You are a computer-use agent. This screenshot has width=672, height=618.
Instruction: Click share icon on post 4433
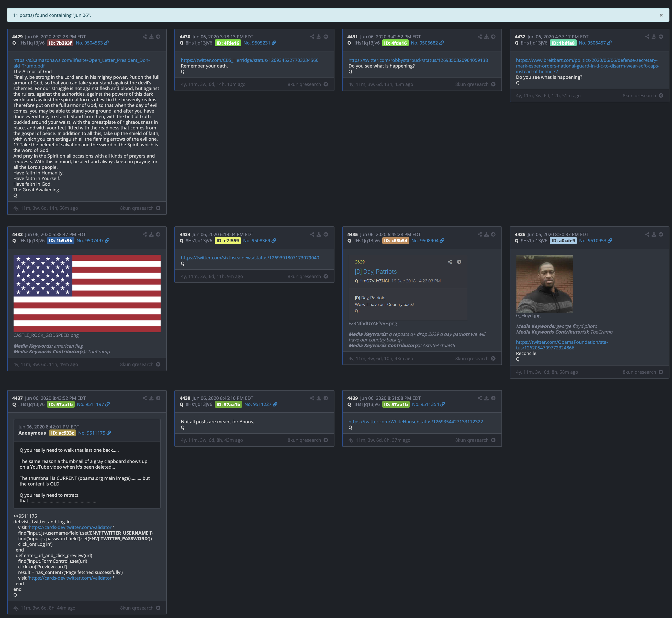(x=145, y=234)
